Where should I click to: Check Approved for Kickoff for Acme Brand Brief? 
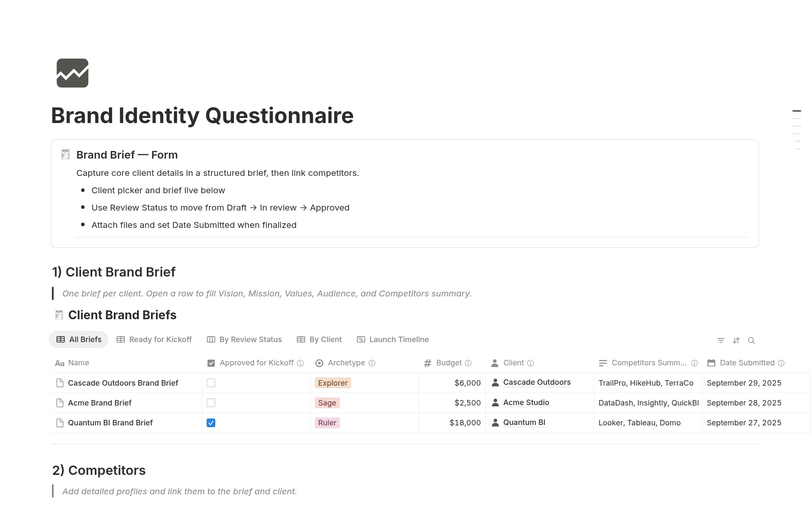[211, 403]
